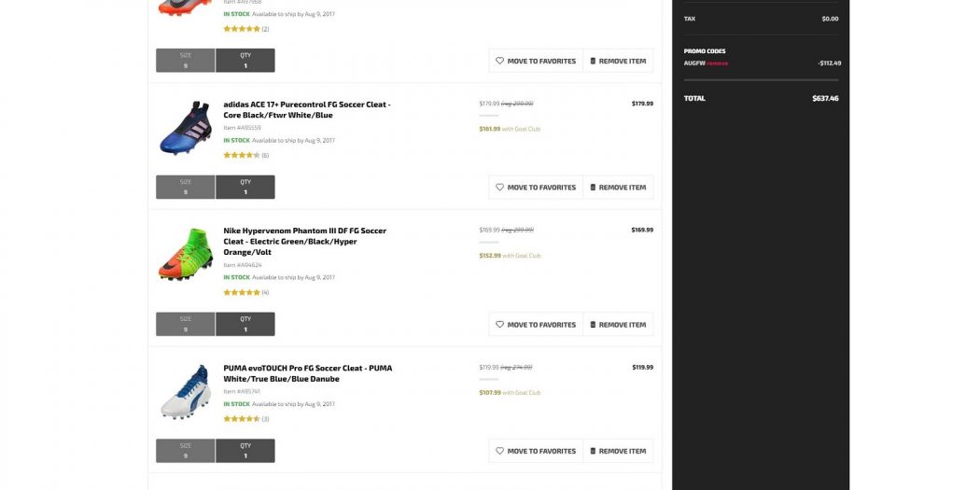The height and width of the screenshot is (490, 980).
Task: Click the PUMA evoTOUCH Pro cleat thumbnail
Action: (x=185, y=391)
